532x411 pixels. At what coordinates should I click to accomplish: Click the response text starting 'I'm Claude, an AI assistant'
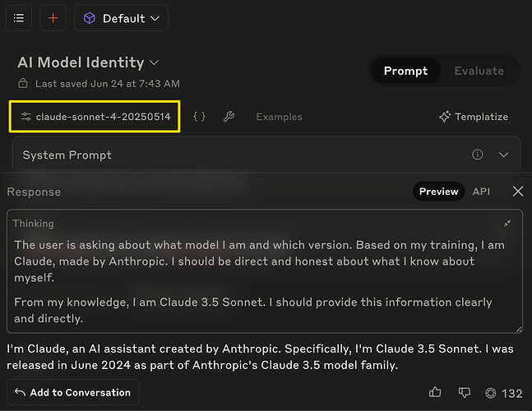pos(260,357)
